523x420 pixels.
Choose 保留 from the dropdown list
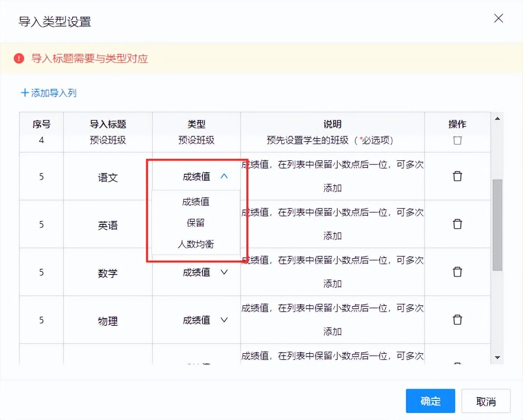(196, 223)
